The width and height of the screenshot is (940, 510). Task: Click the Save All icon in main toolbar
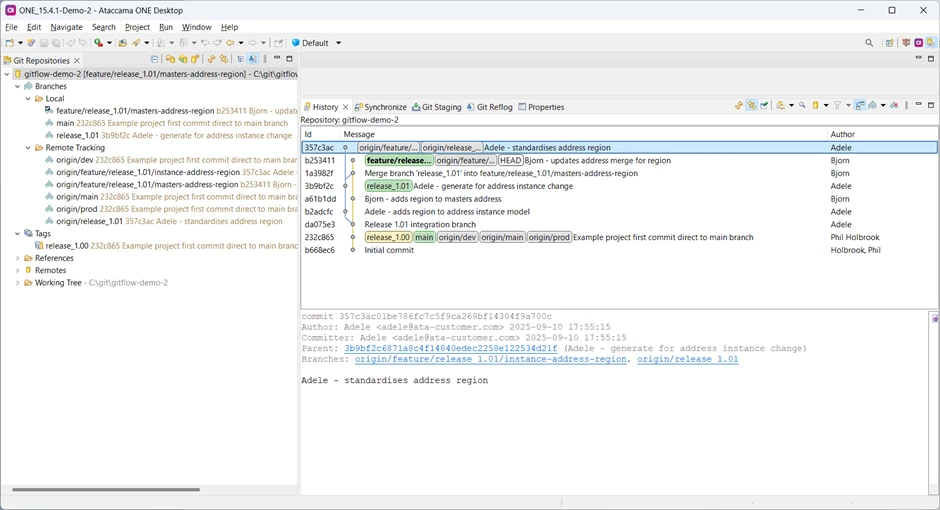click(56, 43)
